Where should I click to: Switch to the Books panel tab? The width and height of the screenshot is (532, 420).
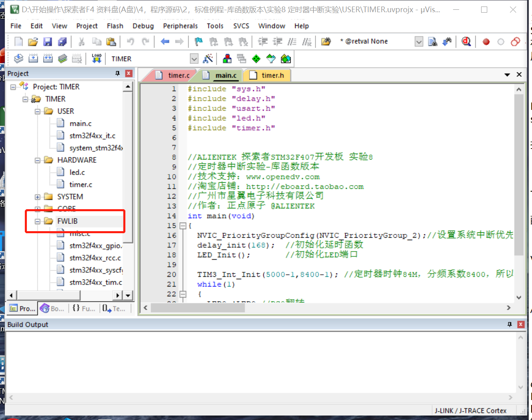click(53, 308)
